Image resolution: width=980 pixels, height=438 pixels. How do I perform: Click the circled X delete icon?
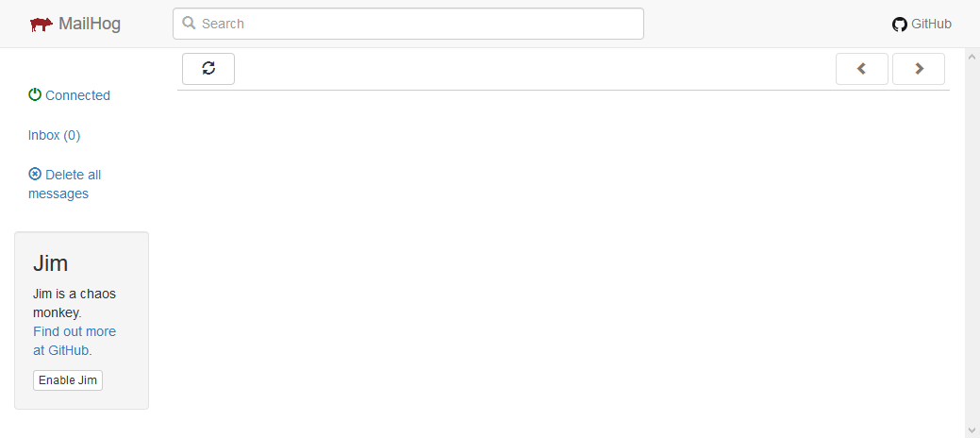(35, 174)
